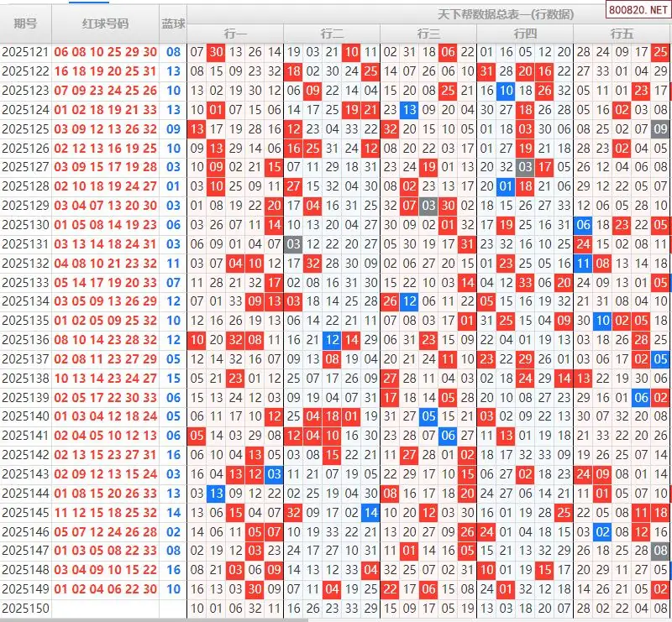This screenshot has height=622, width=672.
Task: Click red numbers 06 08 10 25 29 30
Action: pos(105,52)
